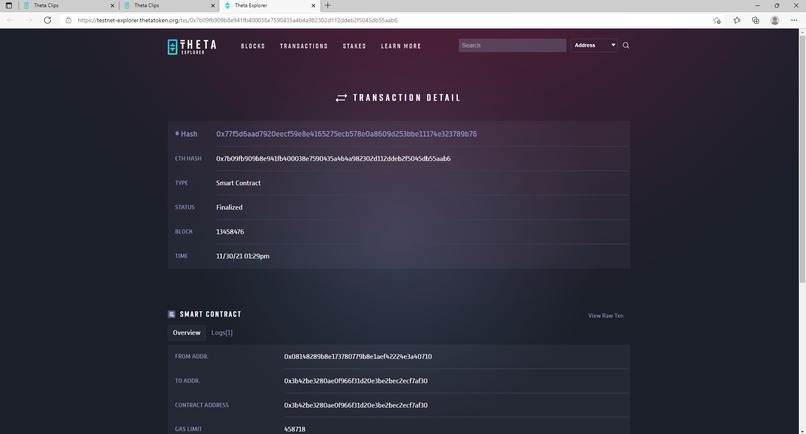Go back with browser back arrow
This screenshot has height=434, width=806.
point(10,20)
